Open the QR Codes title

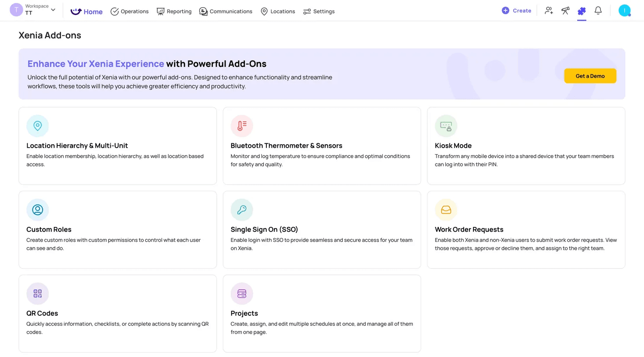[x=42, y=313]
